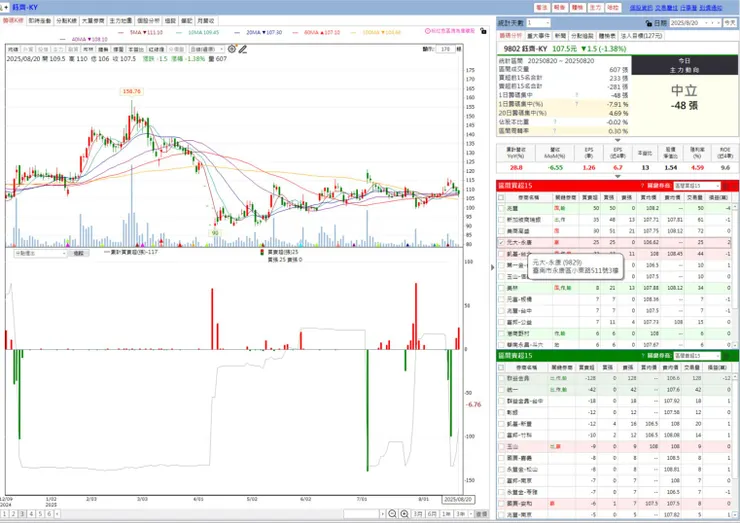The height and width of the screenshot is (523, 740).
Task: Tick the checkbox for 新加坡商瑞銀 row
Action: (x=501, y=219)
